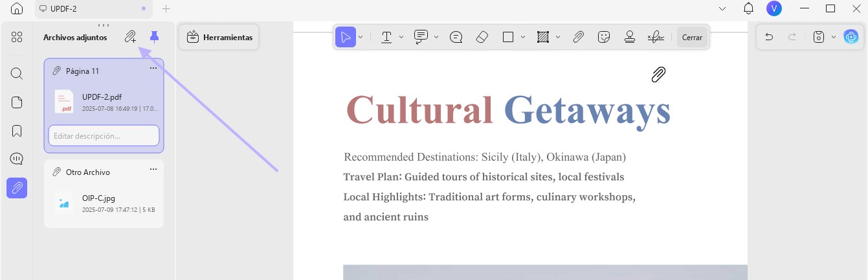This screenshot has height=280, width=868.
Task: Select the OIP-C.jpg file name
Action: tap(98, 198)
